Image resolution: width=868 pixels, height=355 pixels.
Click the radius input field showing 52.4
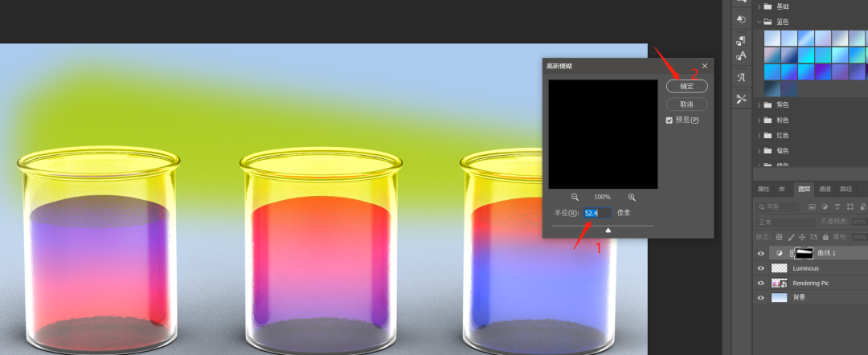pos(597,213)
